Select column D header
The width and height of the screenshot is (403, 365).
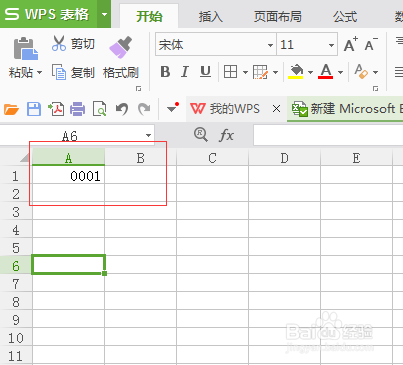point(284,158)
